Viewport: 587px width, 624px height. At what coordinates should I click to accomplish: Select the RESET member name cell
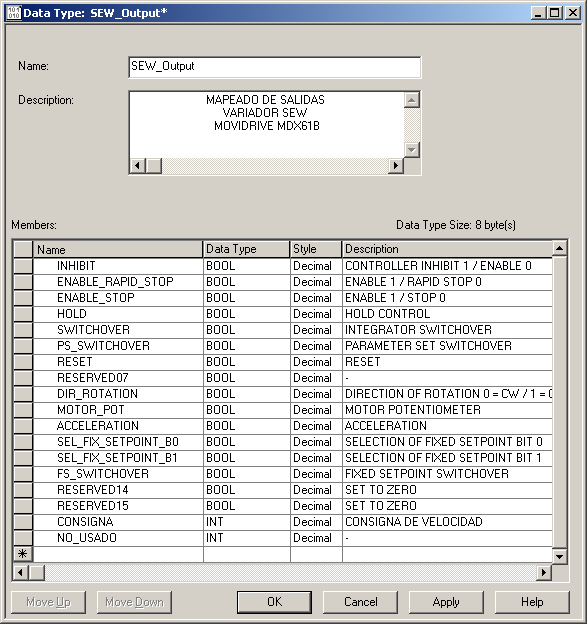pos(118,362)
